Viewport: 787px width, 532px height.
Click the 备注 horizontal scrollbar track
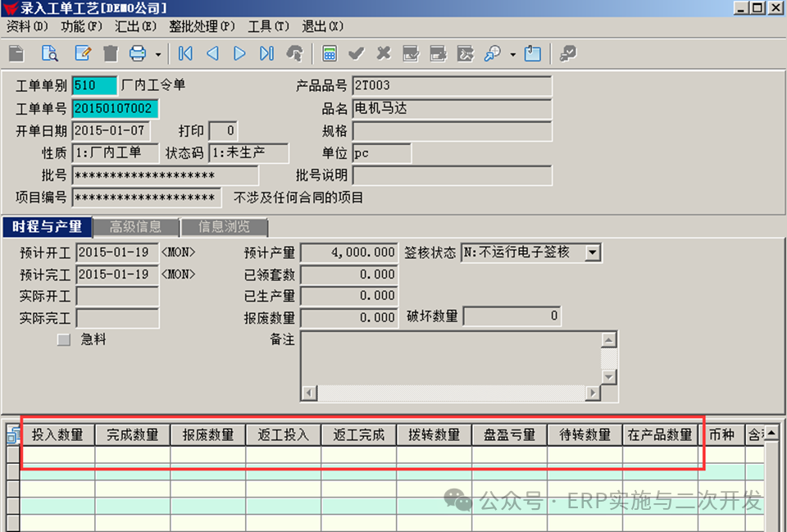pyautogui.click(x=451, y=393)
